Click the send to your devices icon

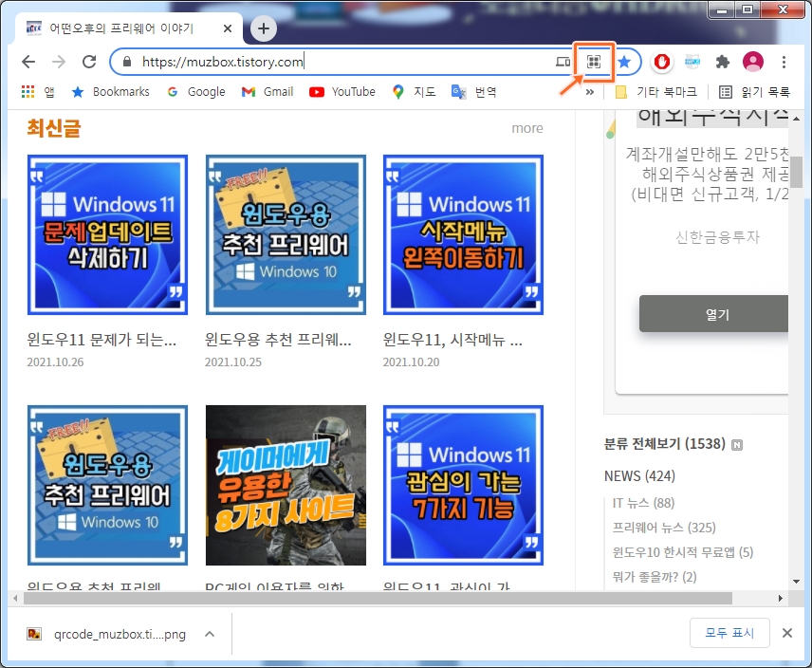tap(563, 62)
